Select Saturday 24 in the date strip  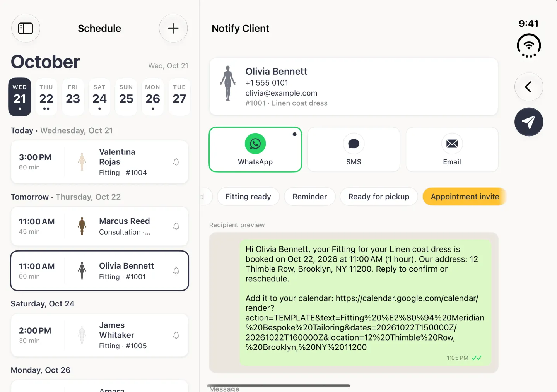pyautogui.click(x=99, y=97)
